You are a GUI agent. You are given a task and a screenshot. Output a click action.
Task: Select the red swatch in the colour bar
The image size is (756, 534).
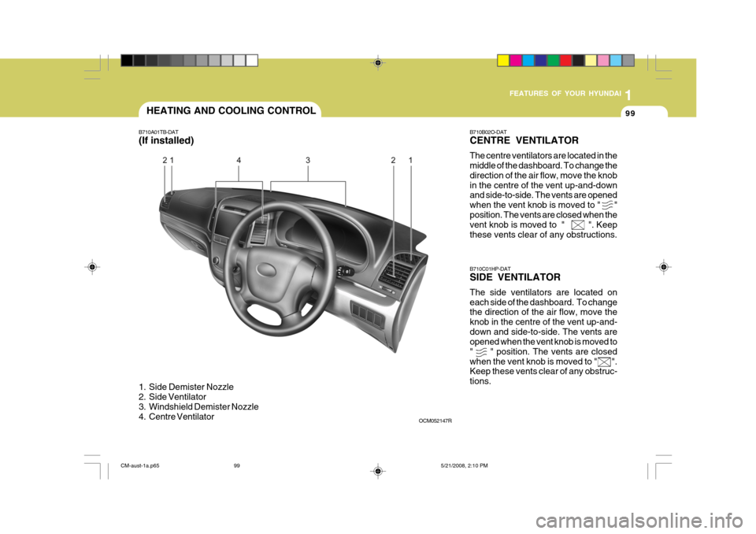566,61
